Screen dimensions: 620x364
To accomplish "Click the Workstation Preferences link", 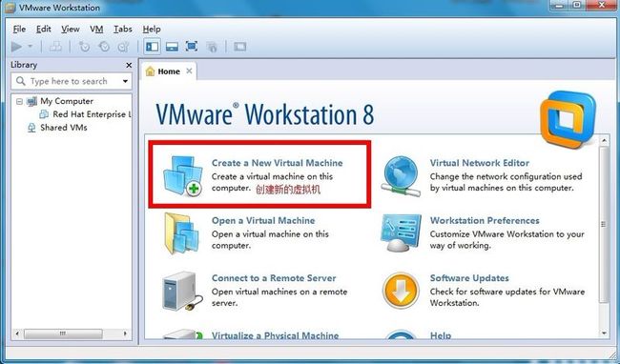I will coord(485,220).
